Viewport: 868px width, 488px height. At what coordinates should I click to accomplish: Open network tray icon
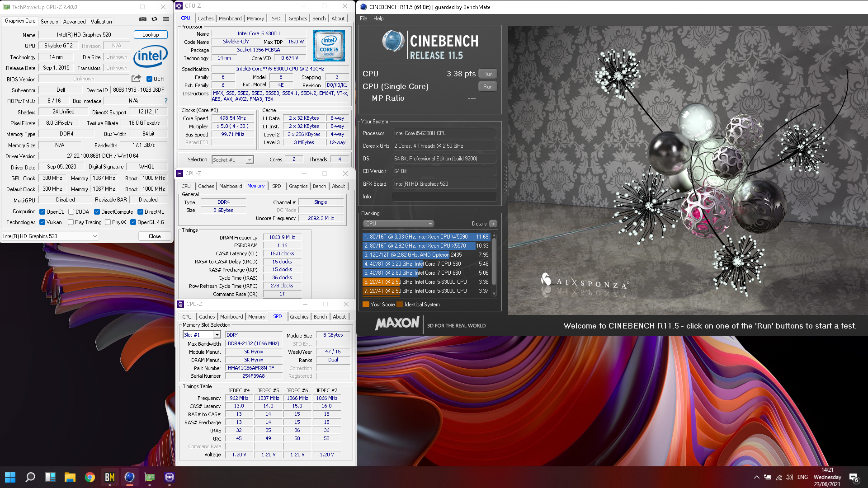[x=778, y=477]
